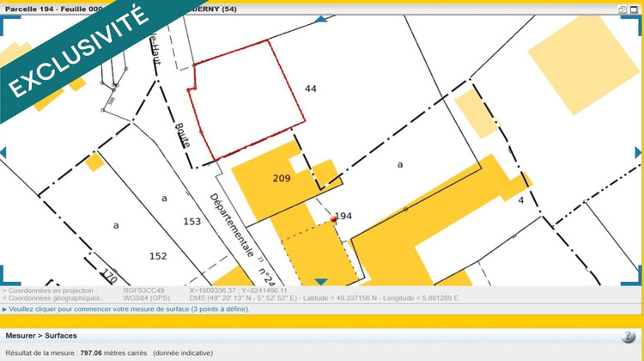This screenshot has height=361, width=644.
Task: Click the pale yellow building at top right
Action: (583, 64)
